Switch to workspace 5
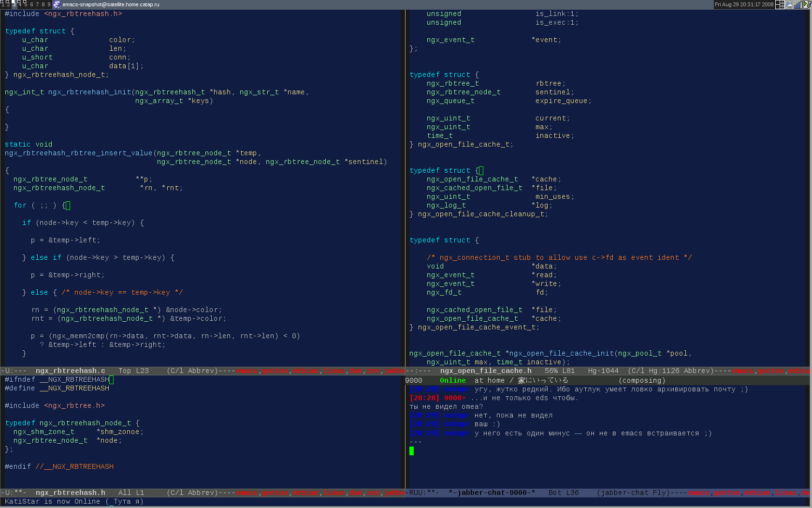This screenshot has width=812, height=508. (26, 4)
